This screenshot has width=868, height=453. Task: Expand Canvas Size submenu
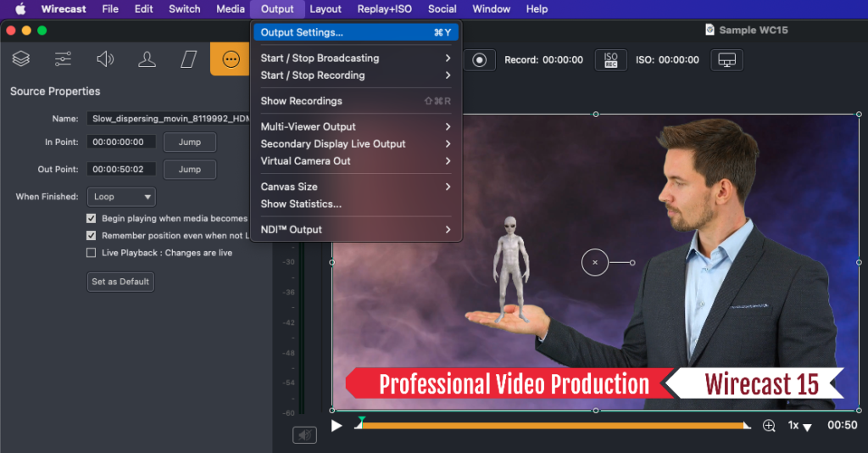coord(356,187)
